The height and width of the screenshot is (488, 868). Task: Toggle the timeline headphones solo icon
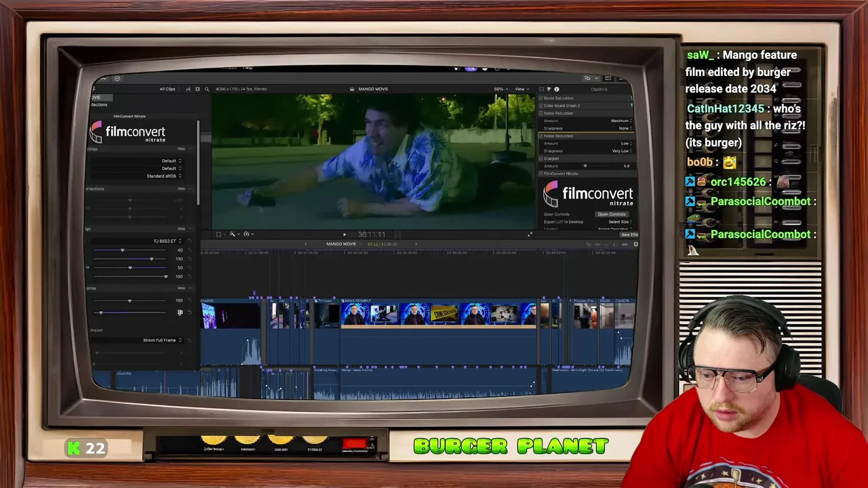point(615,244)
